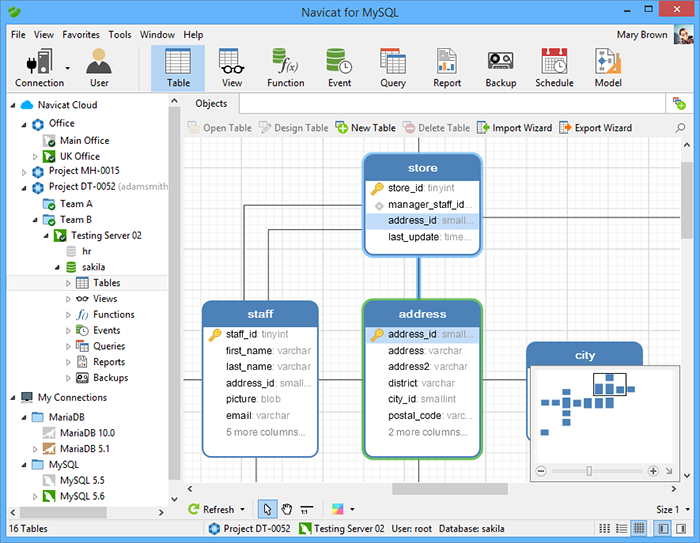Image resolution: width=700 pixels, height=543 pixels.
Task: Select the Objects tab
Action: pos(211,104)
